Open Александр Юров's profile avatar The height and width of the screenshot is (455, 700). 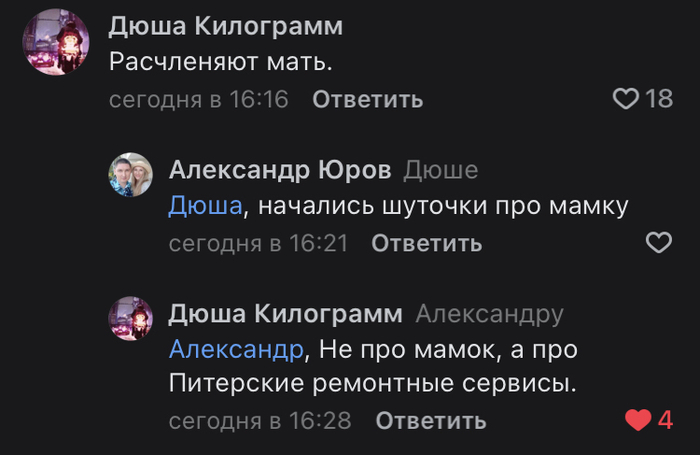coord(130,175)
